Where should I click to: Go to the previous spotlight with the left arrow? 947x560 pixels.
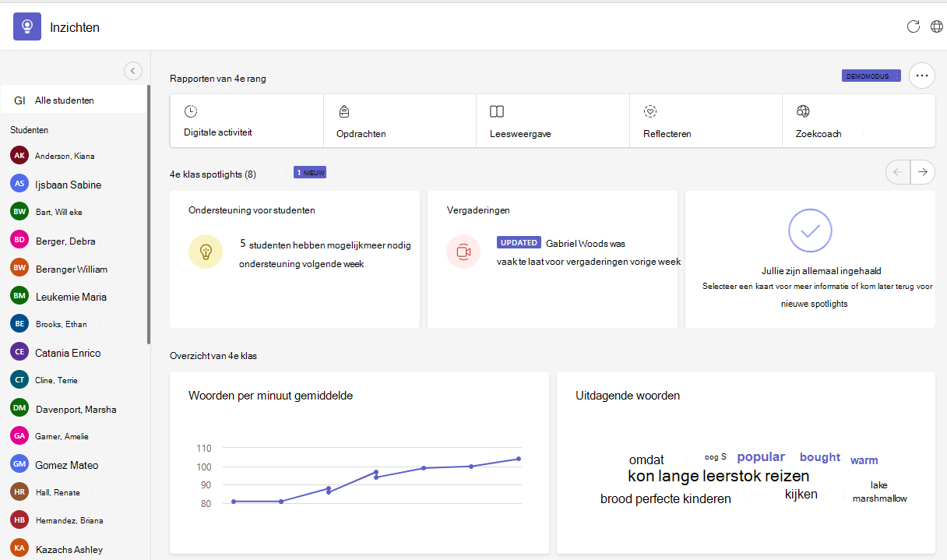coord(898,172)
